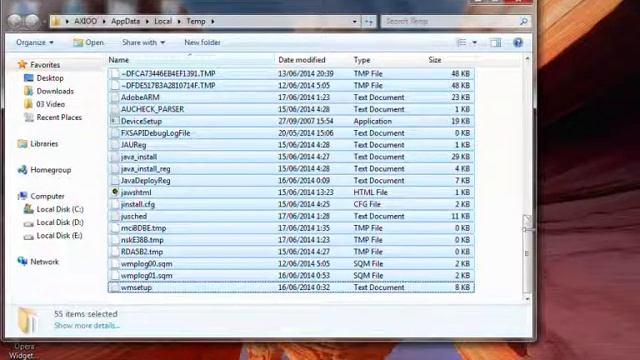This screenshot has height=360, width=640.
Task: Select the AUCHECK_PARSER file
Action: (291, 109)
